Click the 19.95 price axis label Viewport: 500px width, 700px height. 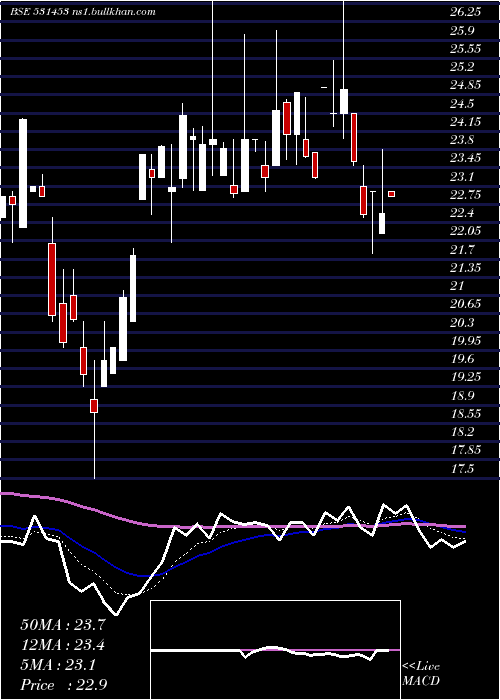point(465,341)
